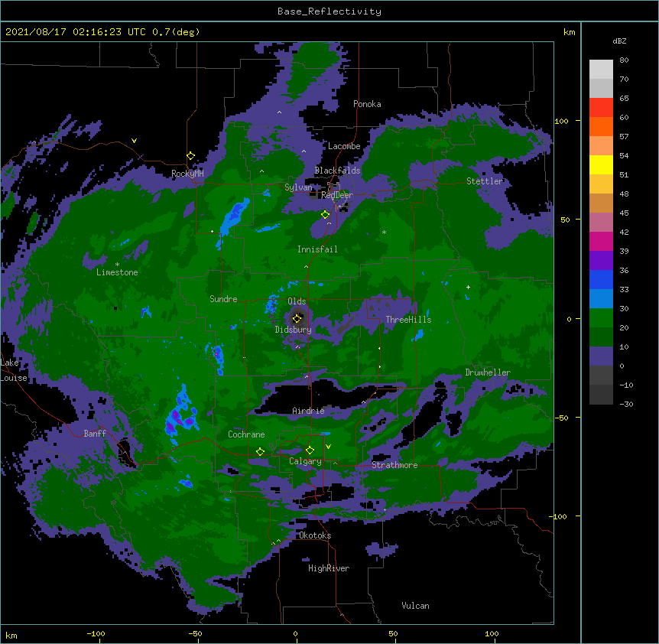Image resolution: width=659 pixels, height=644 pixels.
Task: Pick the slate purple 0–10 dBZ swatch
Action: pos(601,356)
